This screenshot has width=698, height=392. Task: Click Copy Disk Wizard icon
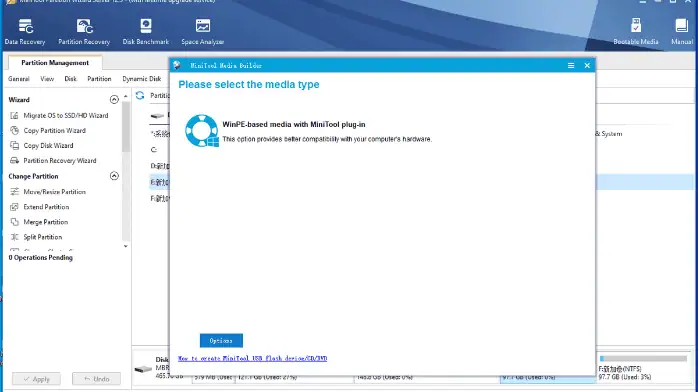[14, 145]
